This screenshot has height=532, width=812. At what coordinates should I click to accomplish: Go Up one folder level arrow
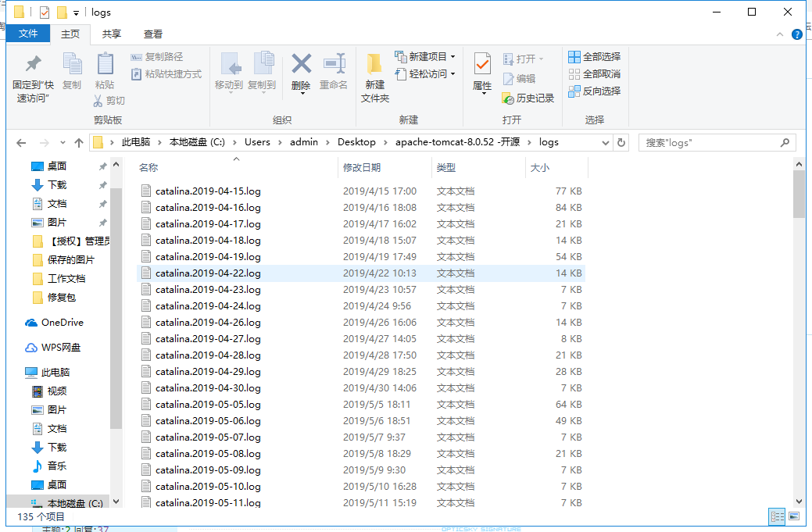(x=79, y=143)
